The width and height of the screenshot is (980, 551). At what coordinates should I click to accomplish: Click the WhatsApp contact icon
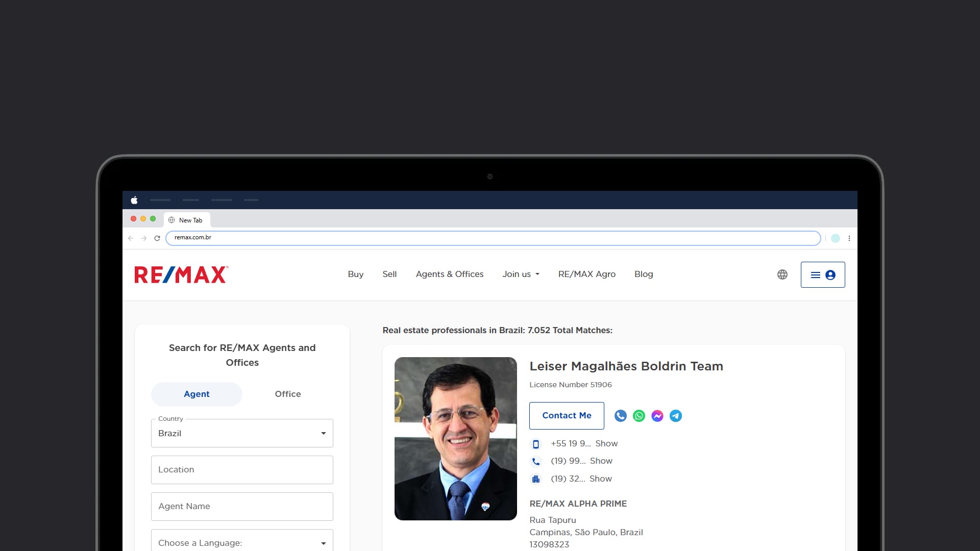coord(639,416)
